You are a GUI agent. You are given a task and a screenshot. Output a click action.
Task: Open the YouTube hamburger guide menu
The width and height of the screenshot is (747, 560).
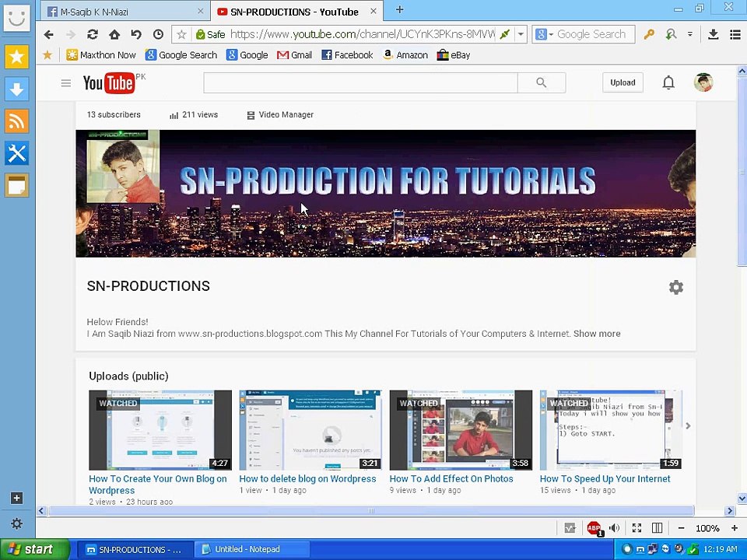pos(66,83)
